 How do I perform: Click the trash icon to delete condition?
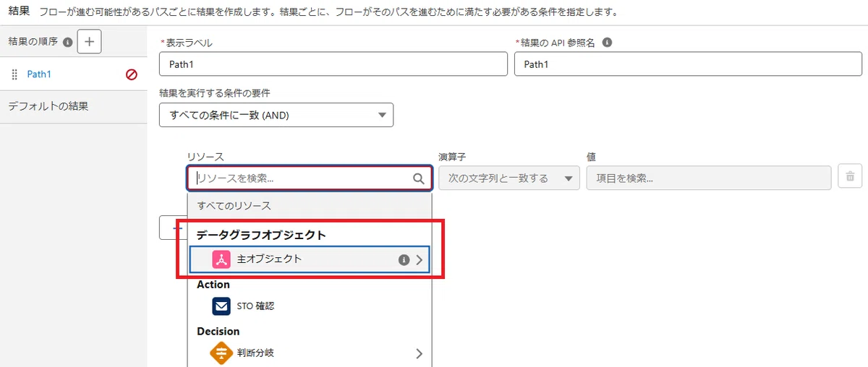click(850, 177)
